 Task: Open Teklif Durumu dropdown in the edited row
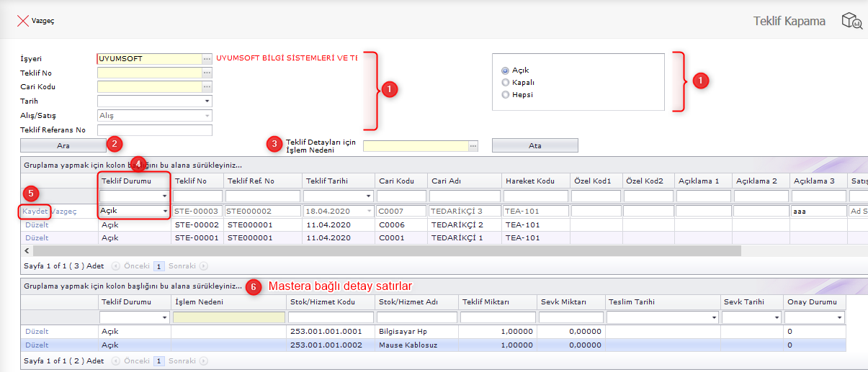click(x=165, y=212)
